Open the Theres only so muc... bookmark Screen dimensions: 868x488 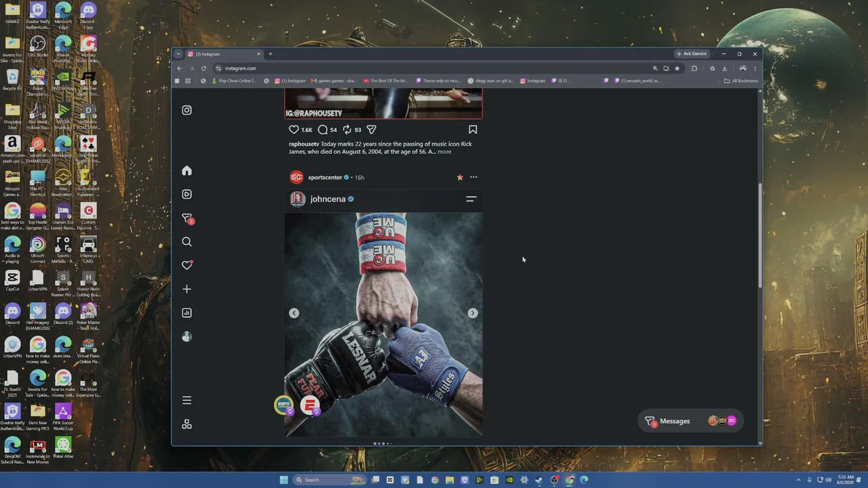pyautogui.click(x=438, y=81)
